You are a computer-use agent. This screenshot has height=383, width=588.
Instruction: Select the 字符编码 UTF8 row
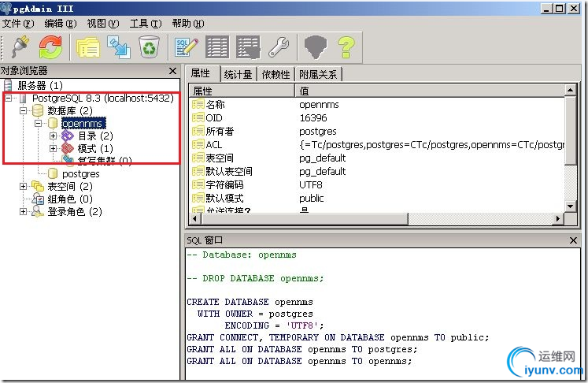(377, 184)
